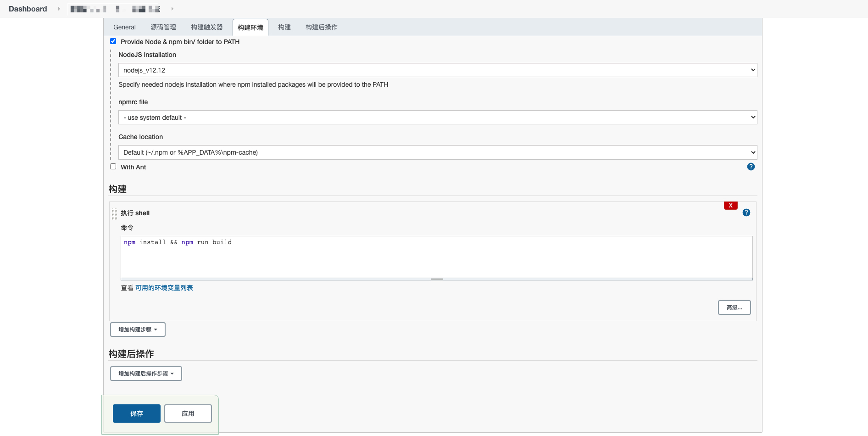Grab the command box resize handle
Viewport: 868px width, 436px height.
pyautogui.click(x=437, y=279)
